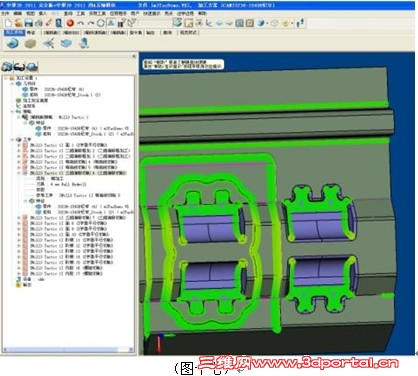The image size is (418, 376).
Task: Click the orange framed sketch icon in the right toolbar group
Action: click(189, 23)
